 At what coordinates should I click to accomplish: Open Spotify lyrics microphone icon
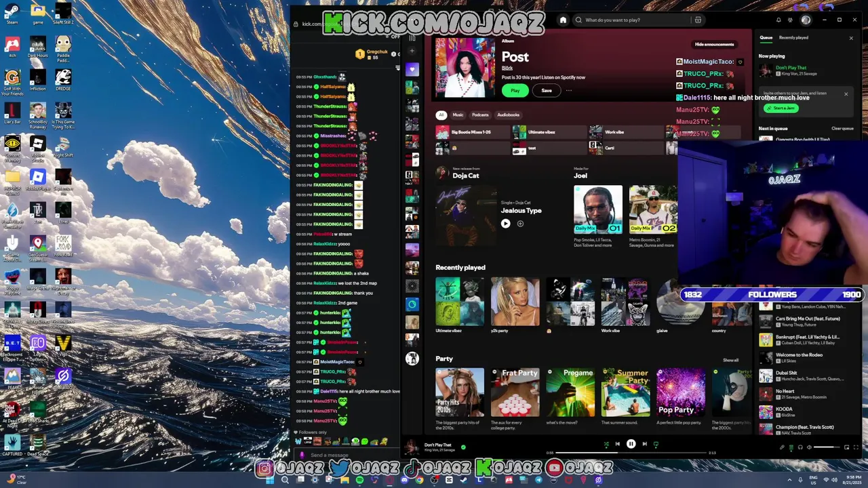pos(782,447)
